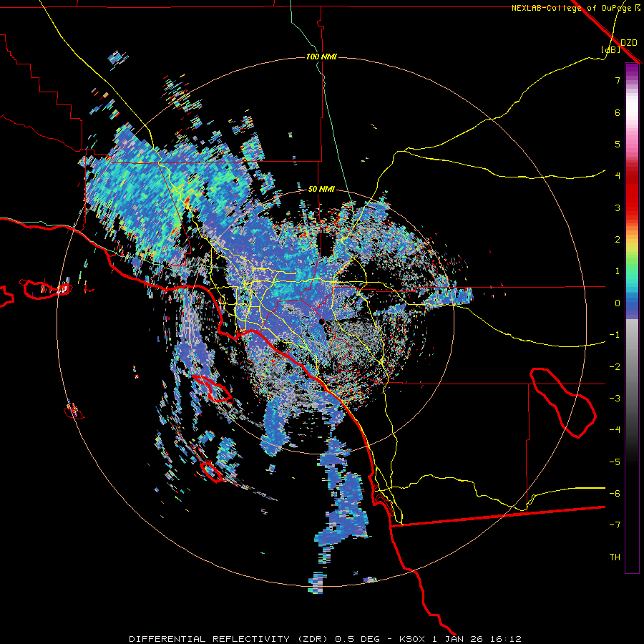Screen dimensions: 644x644
Task: Click the 0 value on color scale
Action: [618, 303]
